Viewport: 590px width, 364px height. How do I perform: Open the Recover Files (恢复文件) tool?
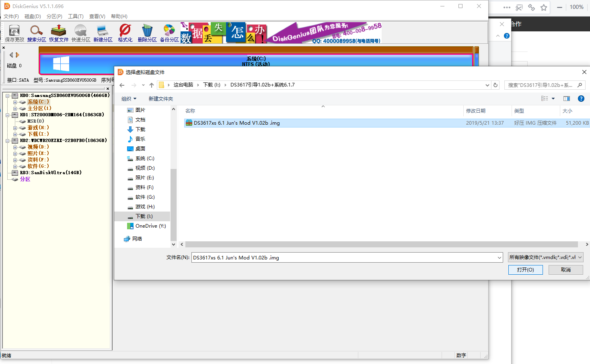[x=59, y=33]
